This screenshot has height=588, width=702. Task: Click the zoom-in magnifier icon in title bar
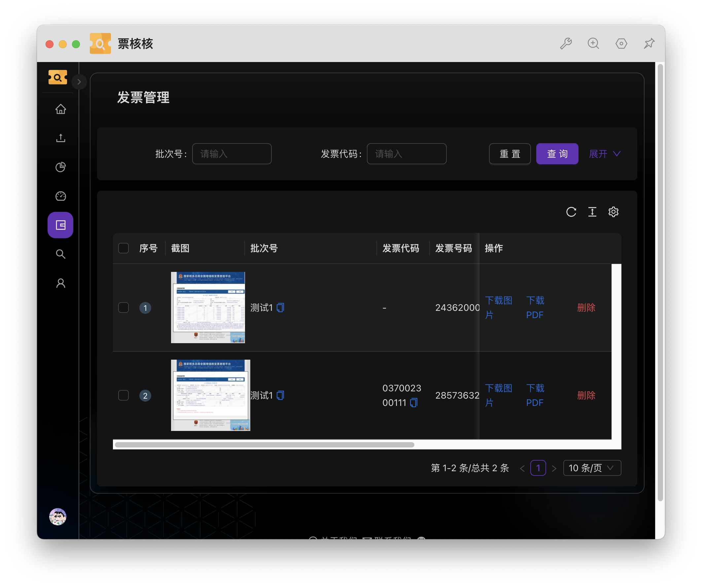(x=593, y=44)
